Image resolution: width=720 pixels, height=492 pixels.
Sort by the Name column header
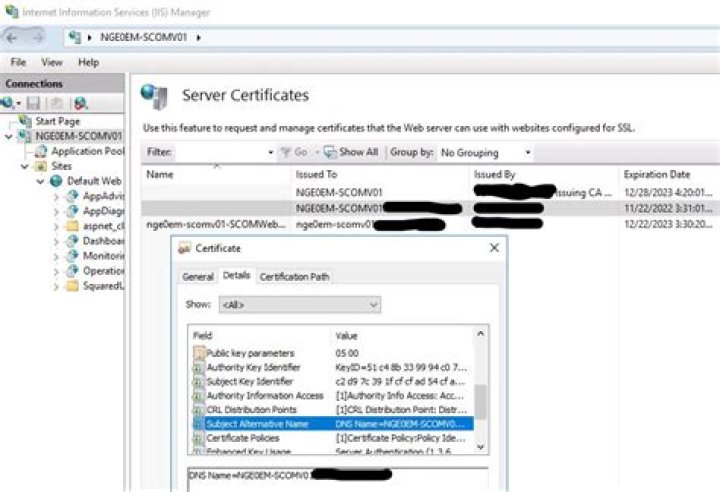pyautogui.click(x=216, y=175)
